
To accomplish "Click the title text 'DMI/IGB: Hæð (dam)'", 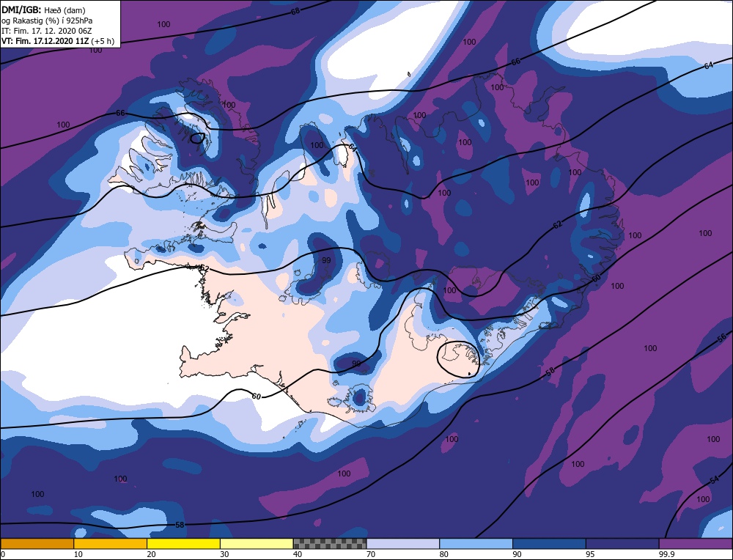I will click(43, 10).
